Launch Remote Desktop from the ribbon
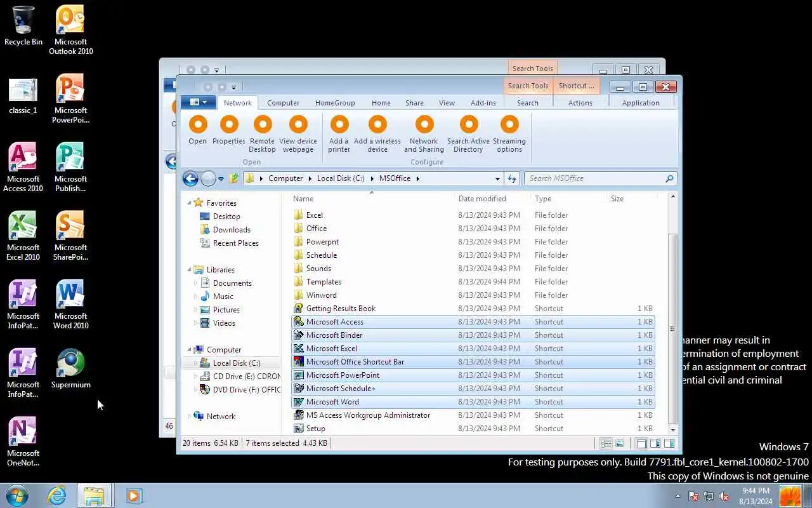The height and width of the screenshot is (508, 812). pos(262,124)
